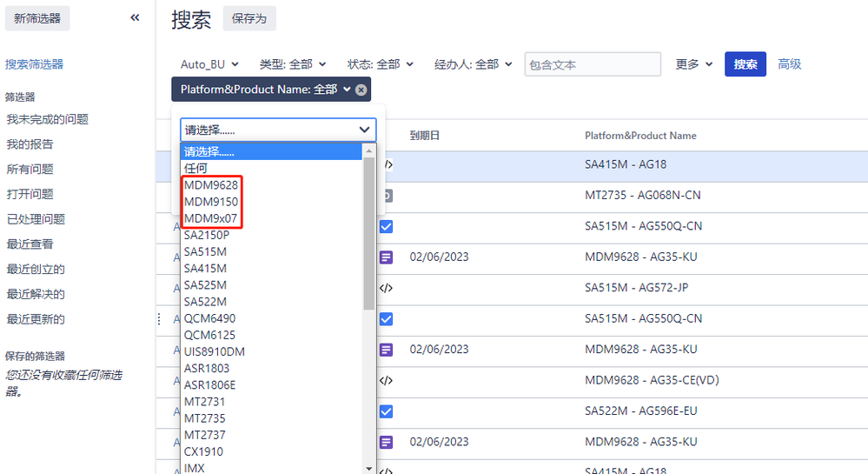Click the blue 搜索 button
Screen dimensions: 868x474
(745, 64)
